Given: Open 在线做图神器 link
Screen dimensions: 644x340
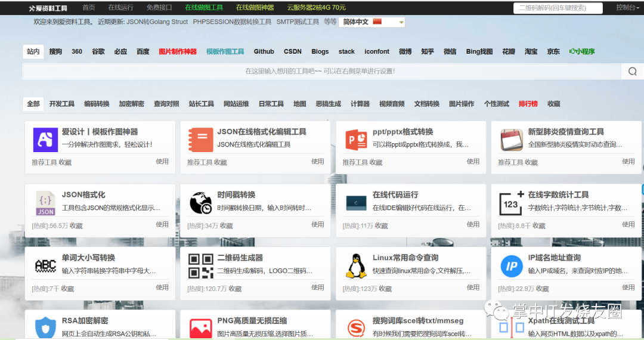Looking at the screenshot, I should tap(255, 7).
